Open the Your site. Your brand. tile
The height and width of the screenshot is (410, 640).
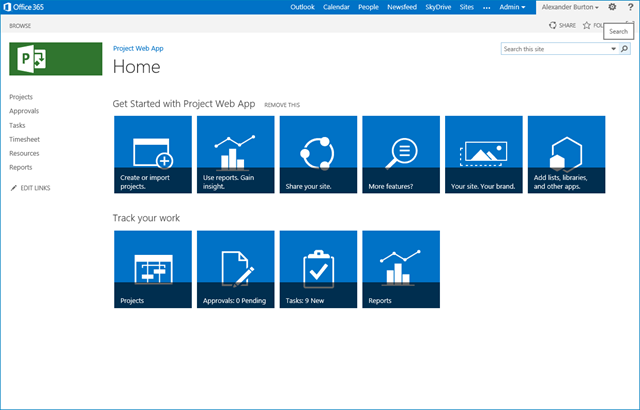(484, 154)
